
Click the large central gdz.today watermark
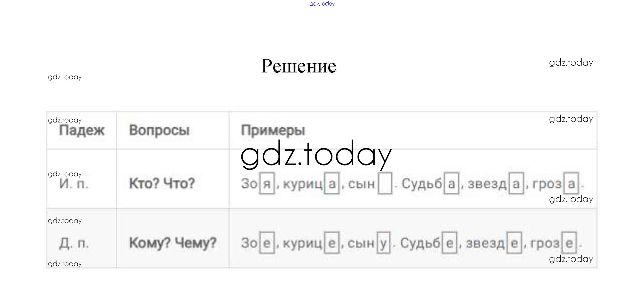(x=316, y=154)
